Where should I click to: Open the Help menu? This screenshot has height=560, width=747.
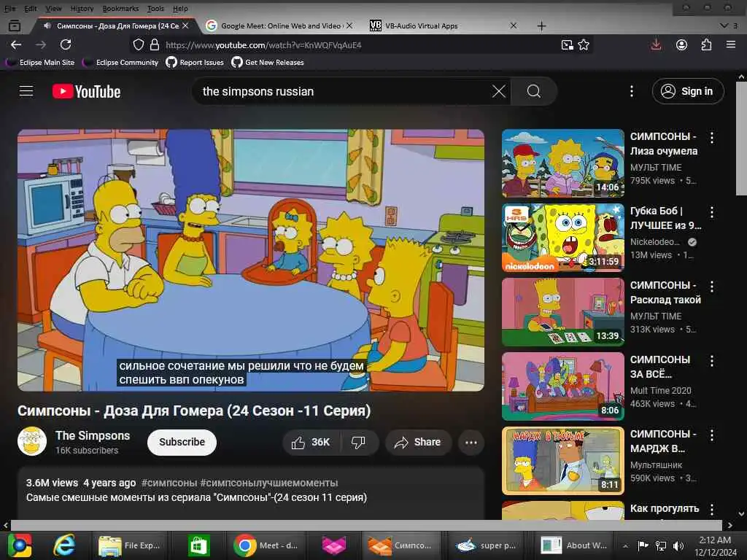pyautogui.click(x=180, y=8)
